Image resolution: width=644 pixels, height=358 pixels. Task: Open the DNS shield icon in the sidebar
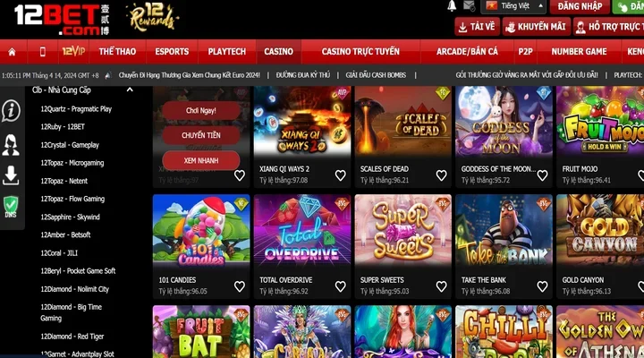[11, 207]
